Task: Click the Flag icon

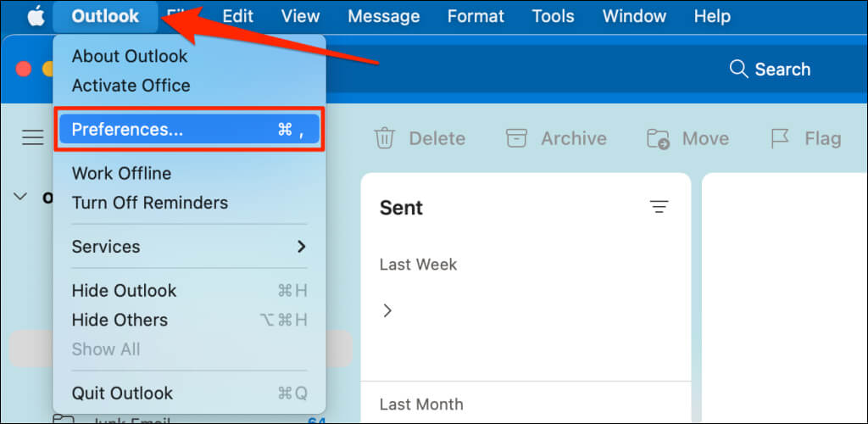Action: click(x=780, y=138)
